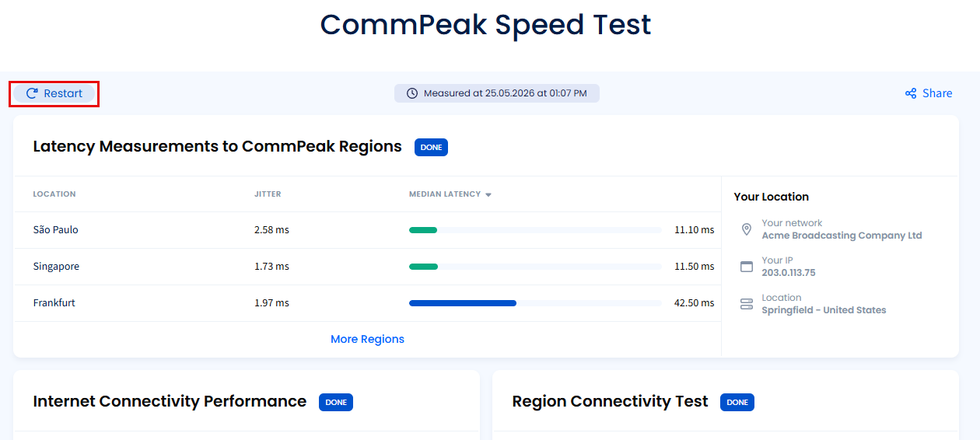Click Frankfurt's blue latency bar
The height and width of the screenshot is (440, 980).
[463, 303]
